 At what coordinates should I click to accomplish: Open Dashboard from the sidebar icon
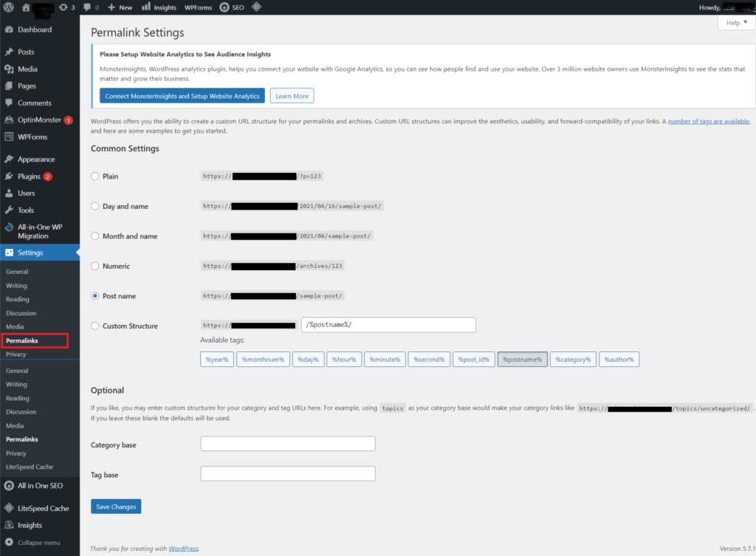(9, 30)
